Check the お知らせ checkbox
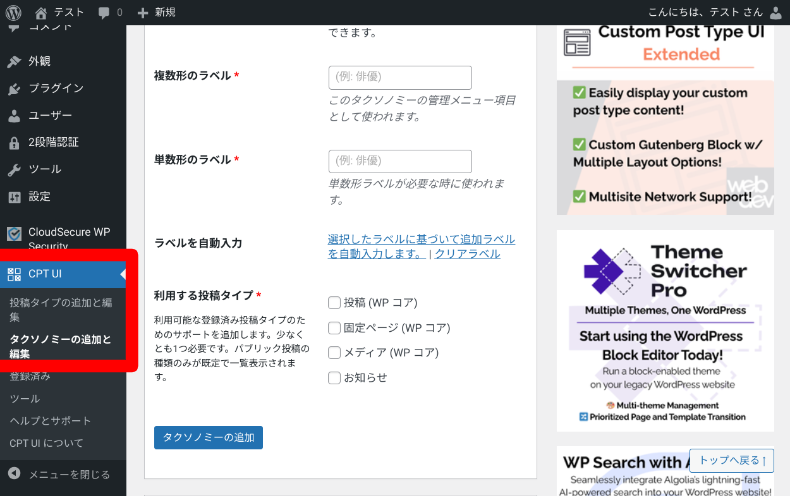Viewport: 790px width, 496px height. coord(334,378)
